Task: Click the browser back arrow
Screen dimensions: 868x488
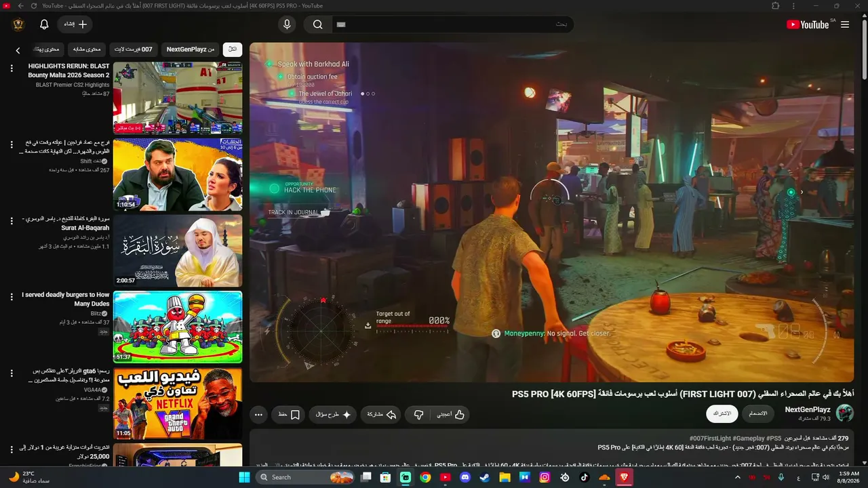Action: point(21,6)
